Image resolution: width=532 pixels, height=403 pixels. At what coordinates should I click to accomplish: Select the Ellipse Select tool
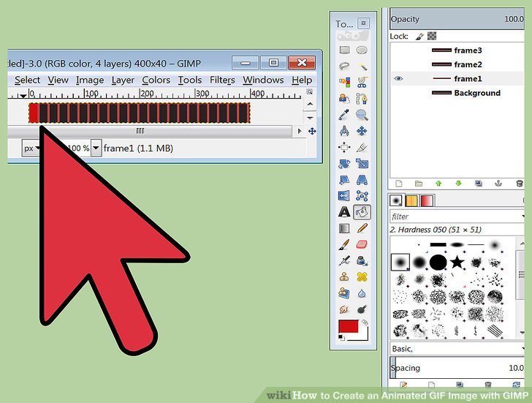coord(362,50)
